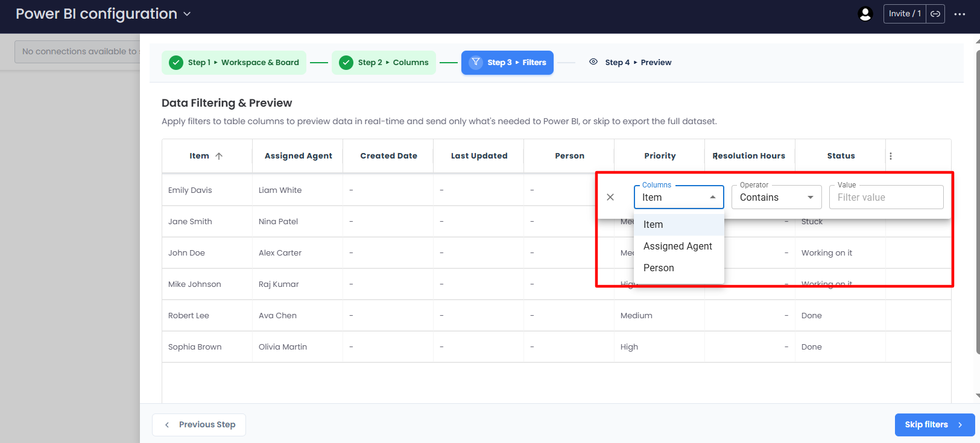Screen dimensions: 980x443
Task: Click the High priority cell for Sophia Brown
Action: click(x=660, y=347)
